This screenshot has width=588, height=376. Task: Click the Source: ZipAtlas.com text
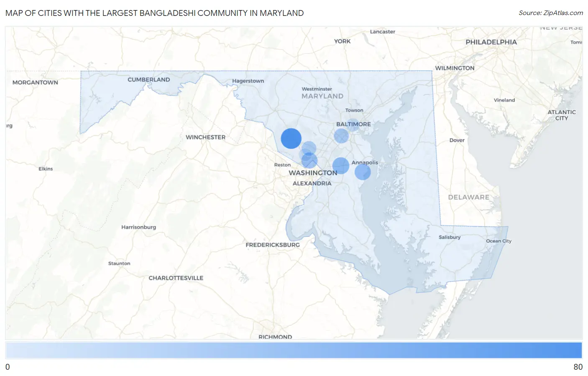[x=551, y=13]
